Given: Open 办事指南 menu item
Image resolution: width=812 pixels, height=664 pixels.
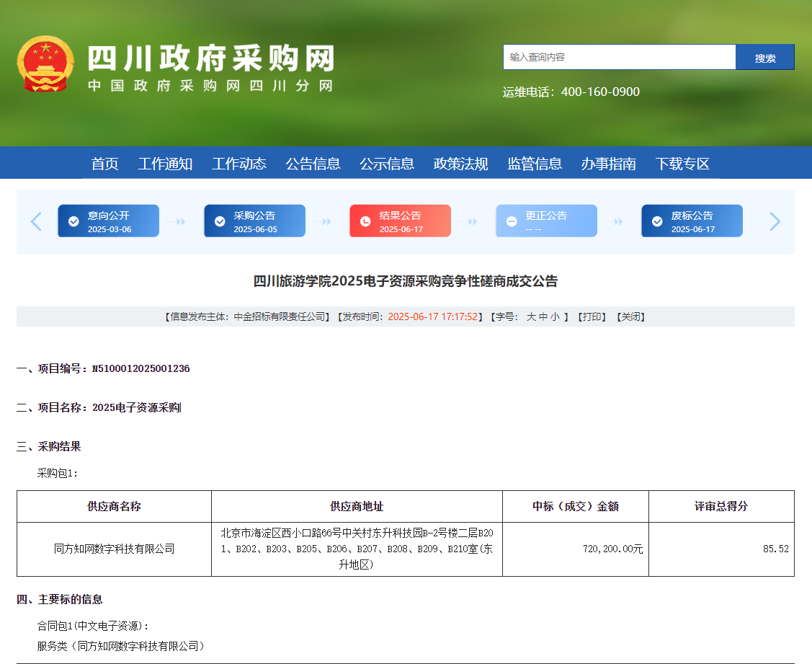Looking at the screenshot, I should 609,164.
